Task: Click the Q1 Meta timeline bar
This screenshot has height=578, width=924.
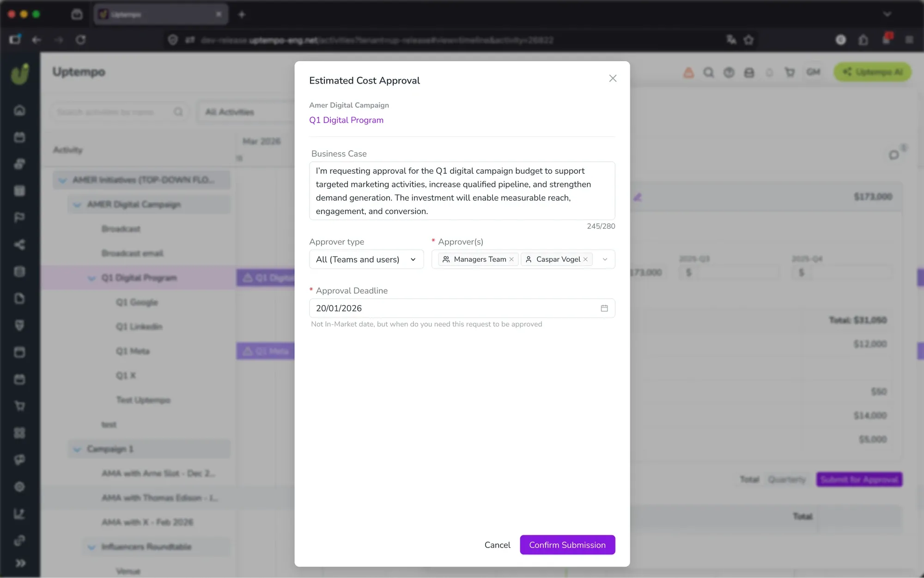Action: [265, 351]
